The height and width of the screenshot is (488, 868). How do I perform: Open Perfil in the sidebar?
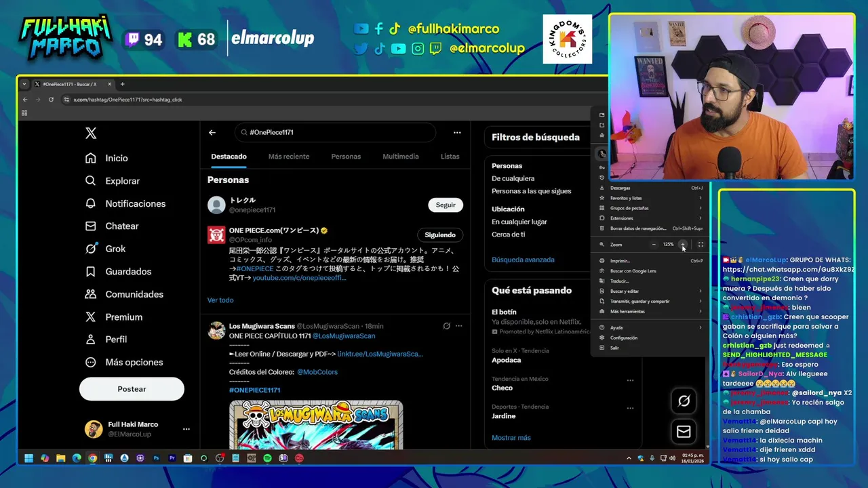click(x=106, y=339)
